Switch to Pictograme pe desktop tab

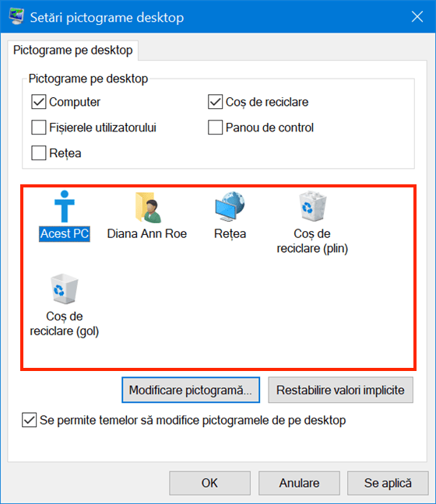tap(73, 51)
